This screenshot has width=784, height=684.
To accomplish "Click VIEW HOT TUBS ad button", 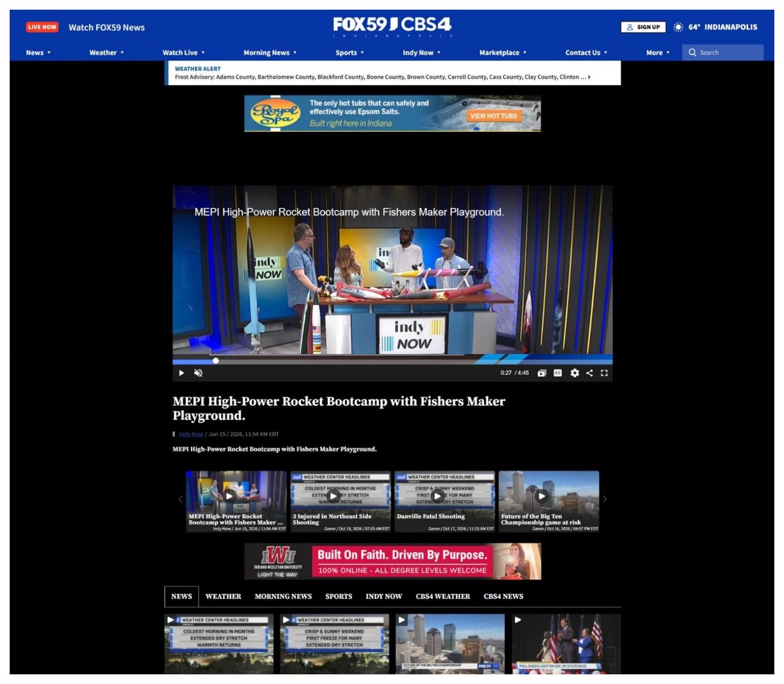I will click(493, 116).
